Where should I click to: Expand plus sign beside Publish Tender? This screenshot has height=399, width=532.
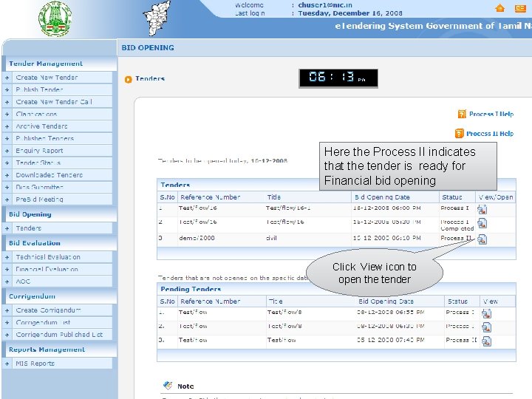7,90
